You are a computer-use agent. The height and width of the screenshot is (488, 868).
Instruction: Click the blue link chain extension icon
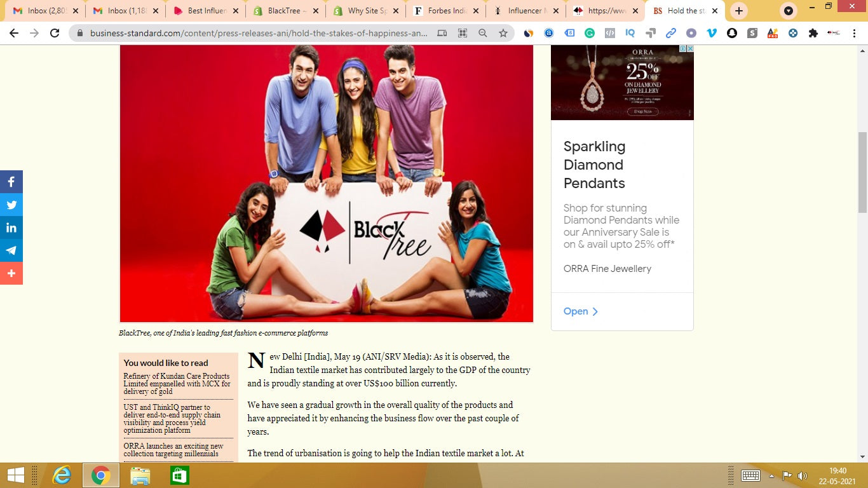(671, 33)
